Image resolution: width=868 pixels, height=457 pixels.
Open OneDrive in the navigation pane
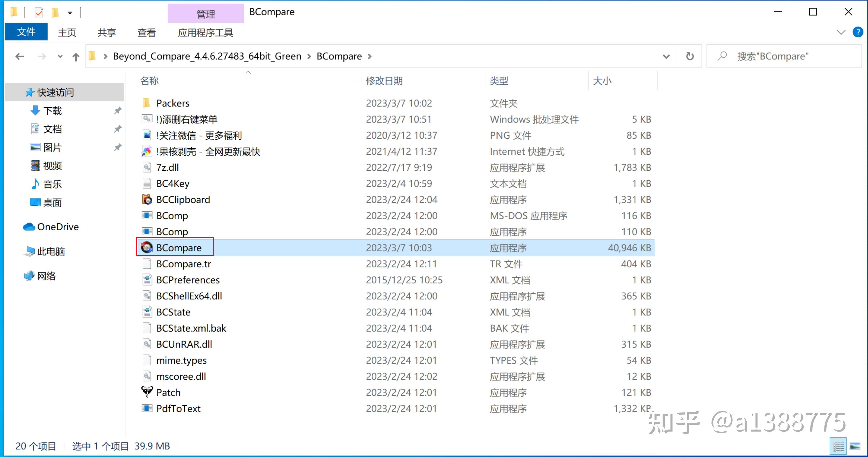(x=51, y=227)
